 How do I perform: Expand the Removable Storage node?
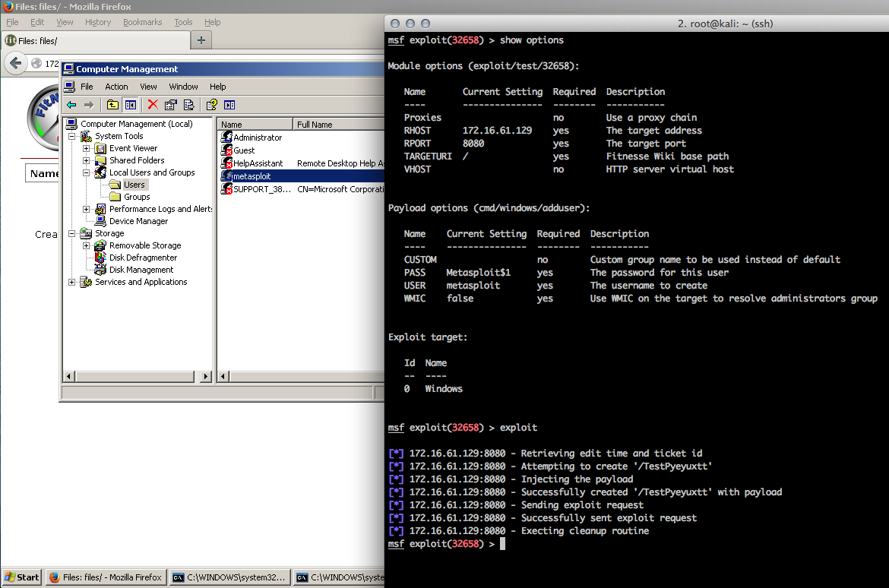point(86,245)
